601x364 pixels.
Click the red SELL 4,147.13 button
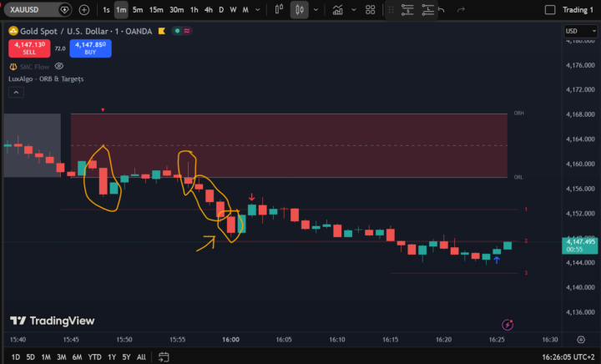[29, 48]
